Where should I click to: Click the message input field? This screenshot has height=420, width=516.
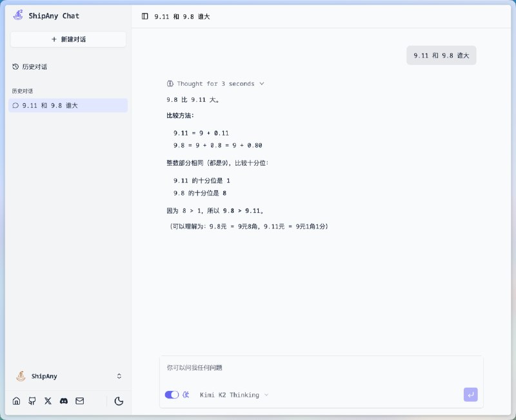(x=290, y=368)
